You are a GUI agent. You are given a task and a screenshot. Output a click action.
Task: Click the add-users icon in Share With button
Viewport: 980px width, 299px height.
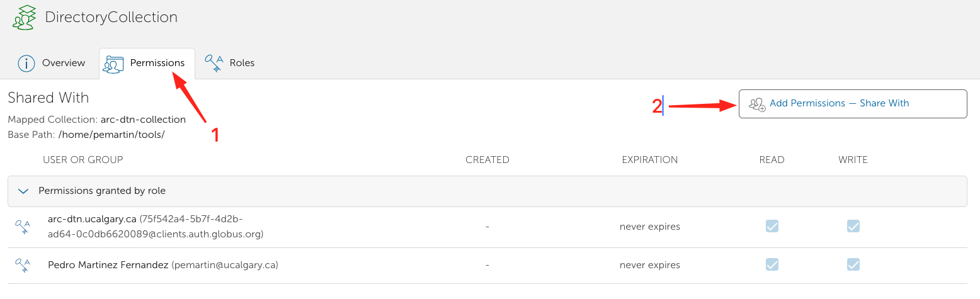coord(757,104)
